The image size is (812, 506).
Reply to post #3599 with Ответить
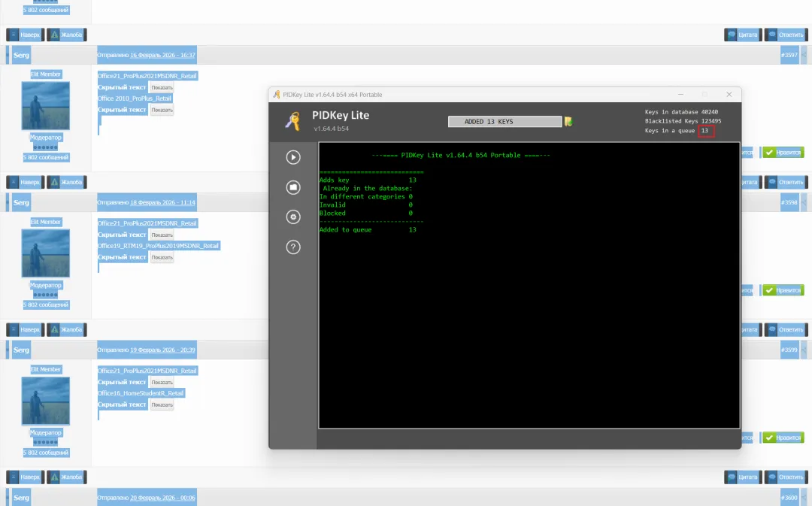click(786, 477)
